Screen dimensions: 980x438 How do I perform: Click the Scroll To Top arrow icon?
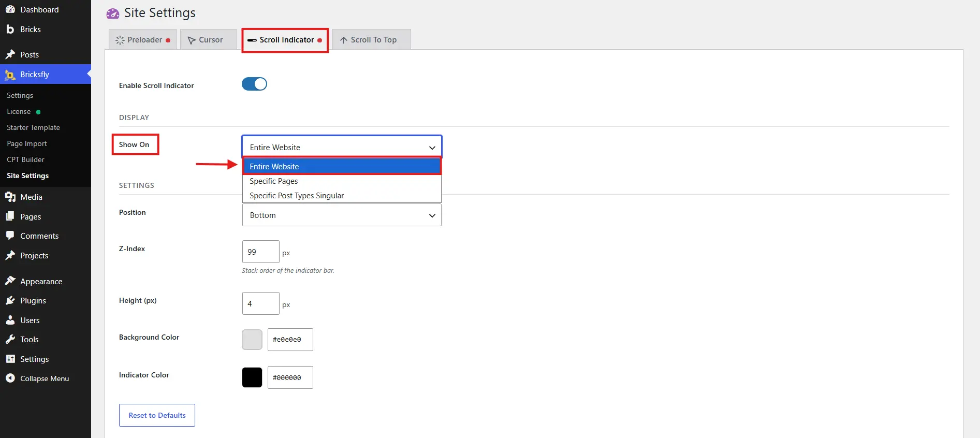(344, 40)
